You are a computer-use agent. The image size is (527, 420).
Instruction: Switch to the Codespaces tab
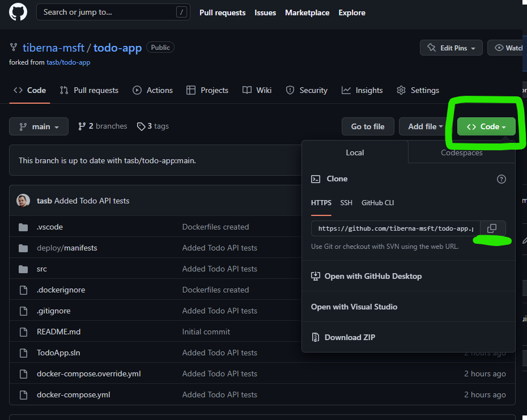tap(462, 152)
